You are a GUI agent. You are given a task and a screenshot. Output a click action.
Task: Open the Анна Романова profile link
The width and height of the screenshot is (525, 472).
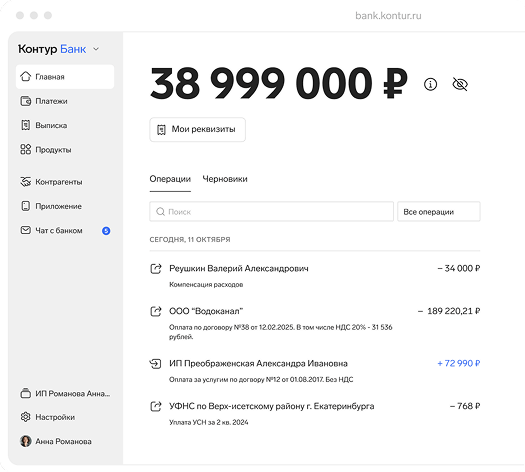(56, 441)
